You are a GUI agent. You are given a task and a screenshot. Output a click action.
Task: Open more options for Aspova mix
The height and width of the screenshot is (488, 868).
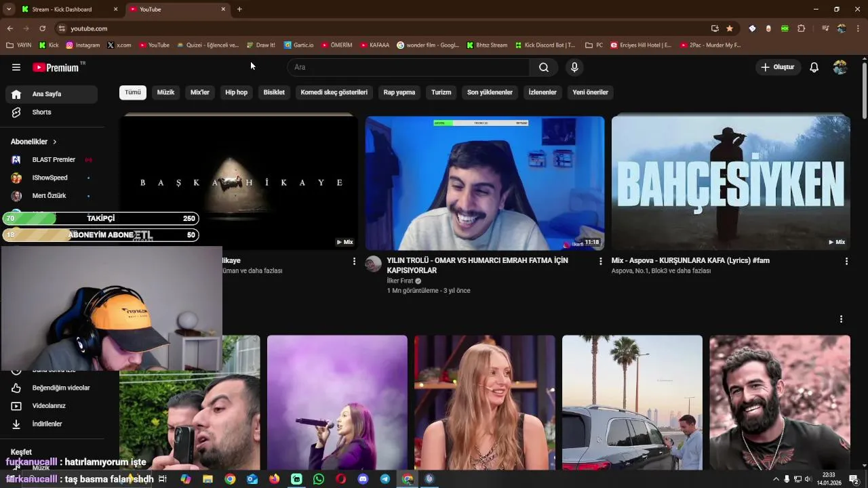point(846,261)
